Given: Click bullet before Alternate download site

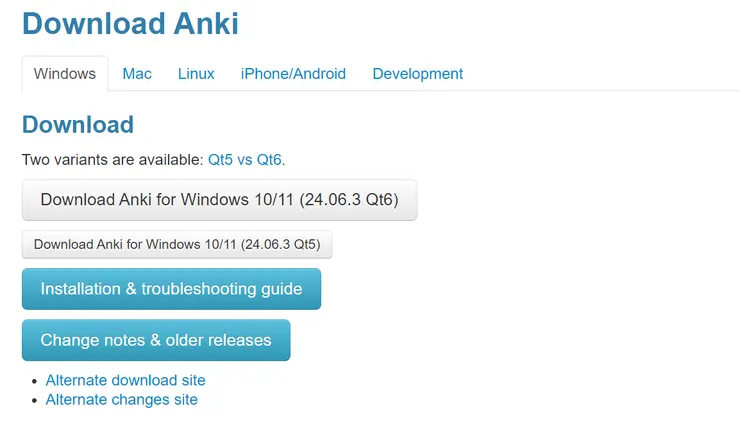Looking at the screenshot, I should coord(35,381).
